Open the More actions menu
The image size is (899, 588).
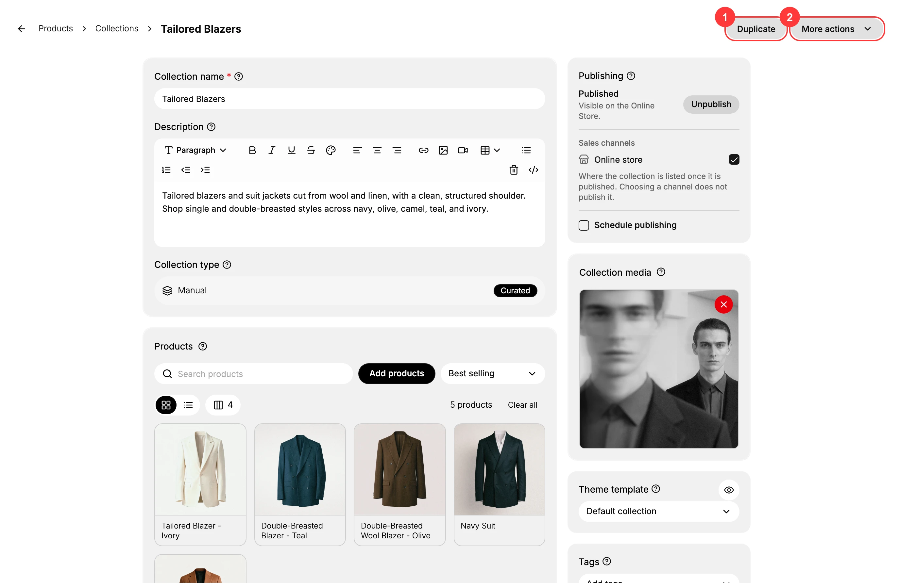tap(837, 29)
